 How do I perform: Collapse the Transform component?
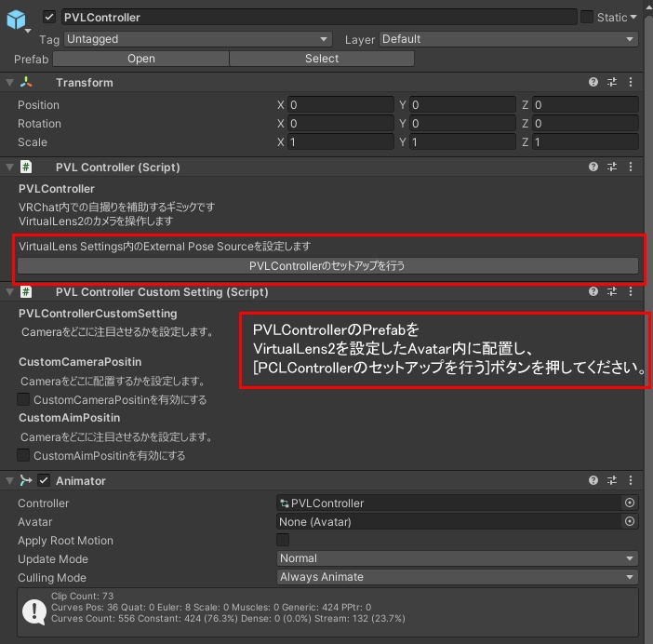coord(9,83)
